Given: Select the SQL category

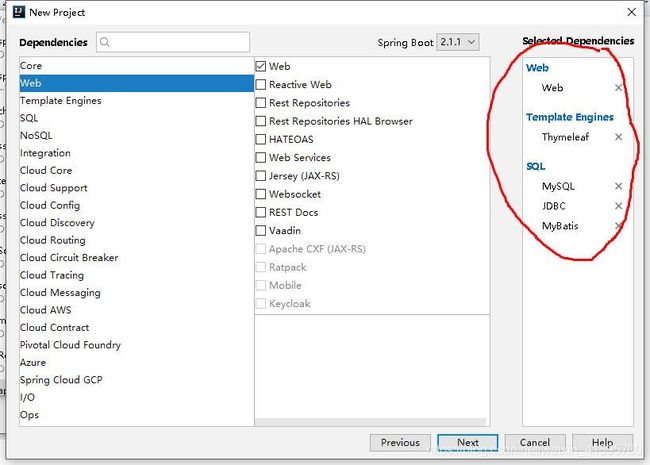Looking at the screenshot, I should (136, 118).
